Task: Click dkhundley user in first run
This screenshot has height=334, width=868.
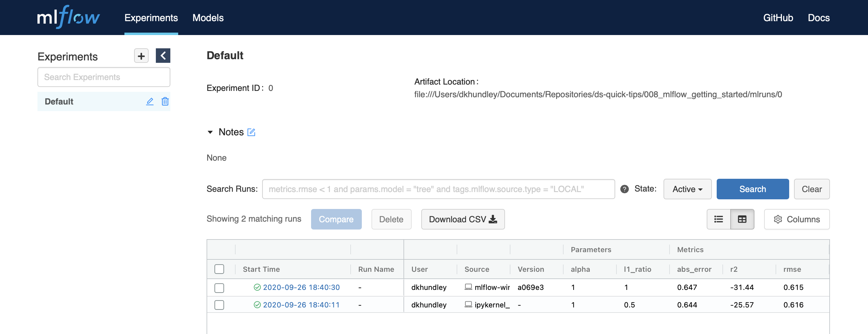Action: [429, 287]
